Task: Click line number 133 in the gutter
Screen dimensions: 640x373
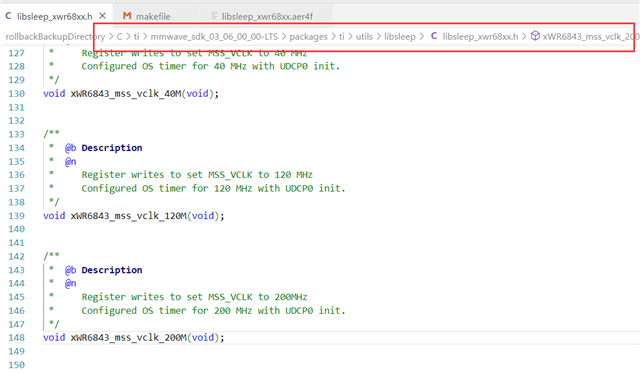Action: point(16,134)
